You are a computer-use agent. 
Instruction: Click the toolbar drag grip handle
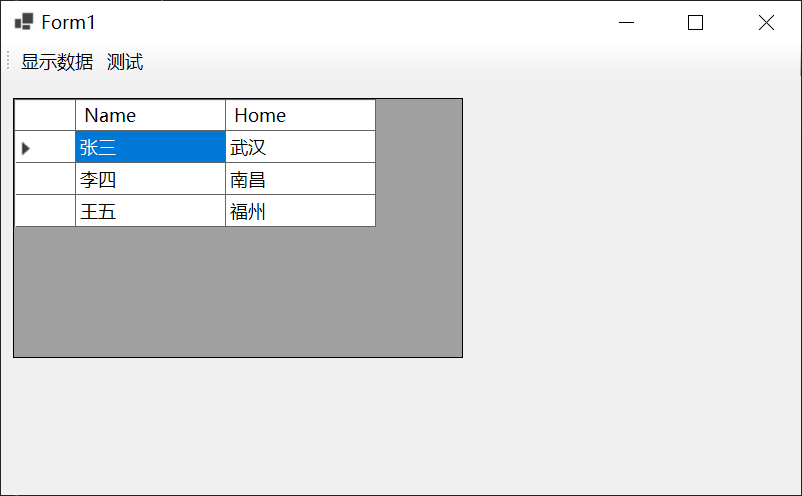8,61
